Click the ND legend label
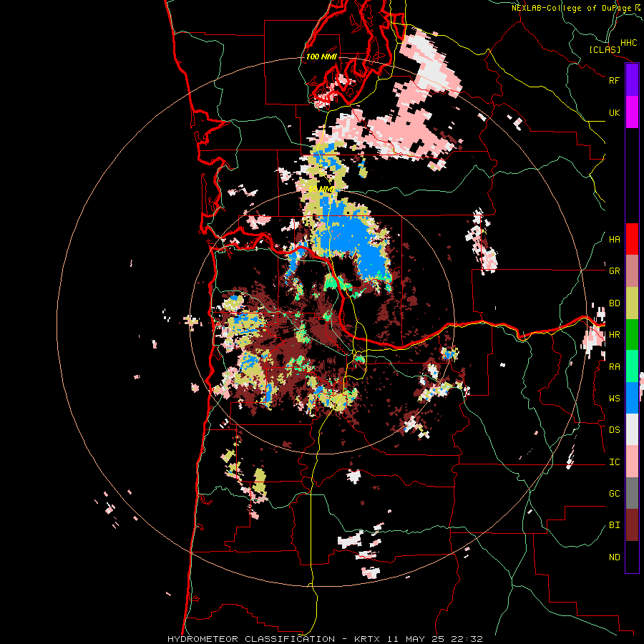 point(614,557)
